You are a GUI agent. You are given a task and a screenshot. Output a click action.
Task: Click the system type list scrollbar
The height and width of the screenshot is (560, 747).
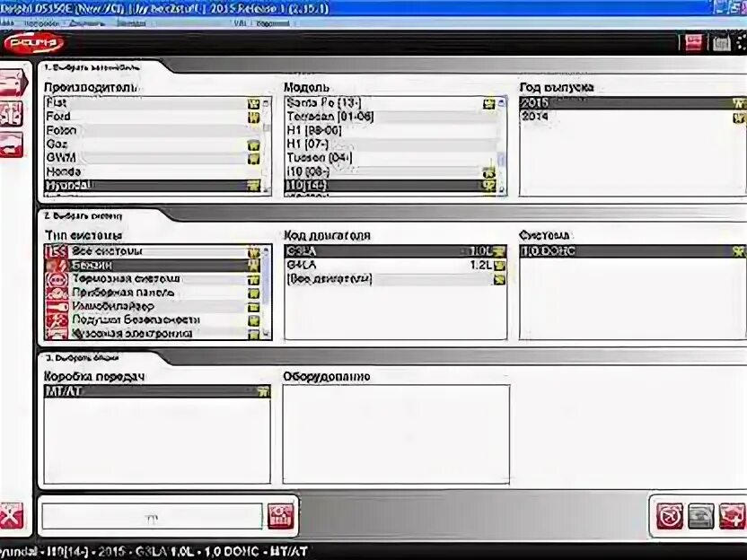[x=267, y=292]
